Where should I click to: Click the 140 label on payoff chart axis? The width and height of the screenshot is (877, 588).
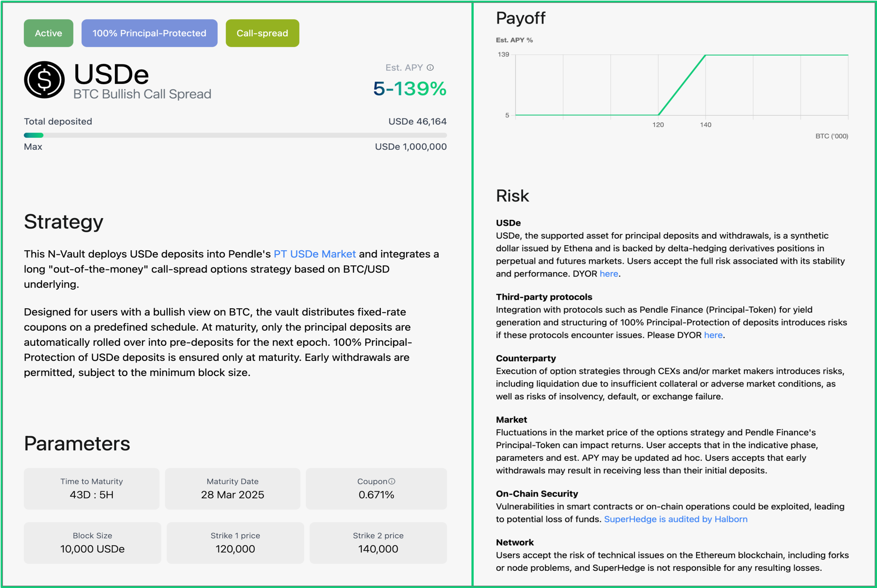coord(705,124)
